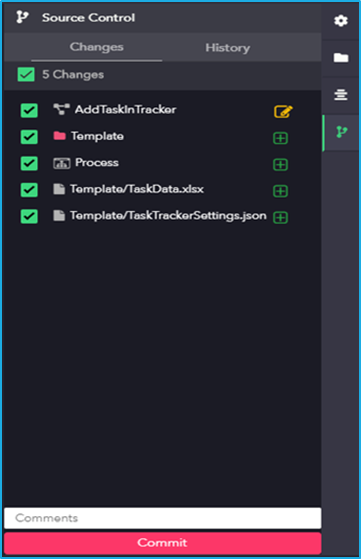
Task: Click the added plus icon for Template
Action: point(280,138)
